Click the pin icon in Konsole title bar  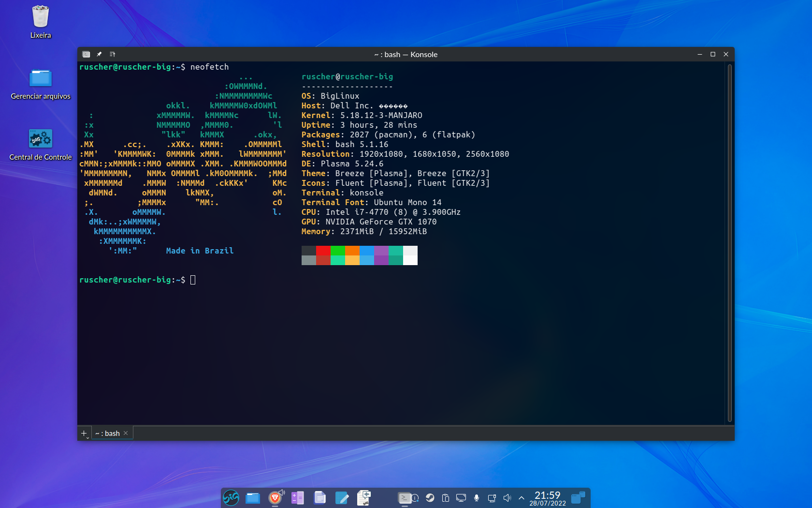(x=99, y=54)
